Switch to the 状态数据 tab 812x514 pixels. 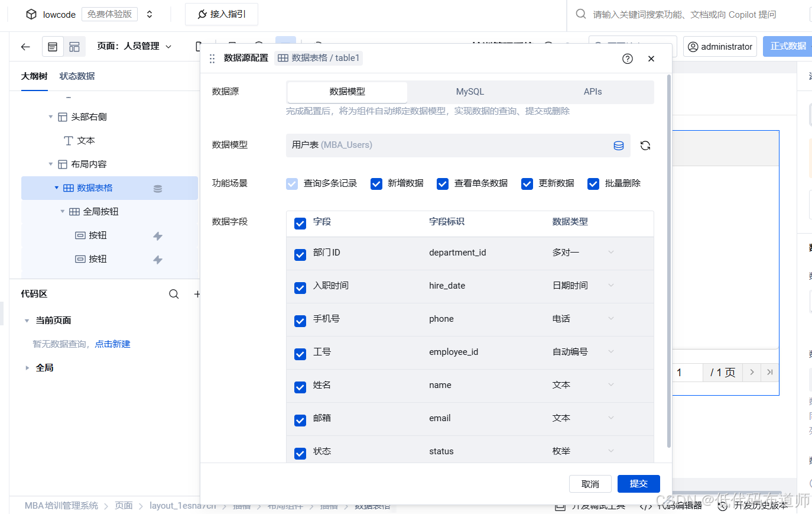[77, 76]
